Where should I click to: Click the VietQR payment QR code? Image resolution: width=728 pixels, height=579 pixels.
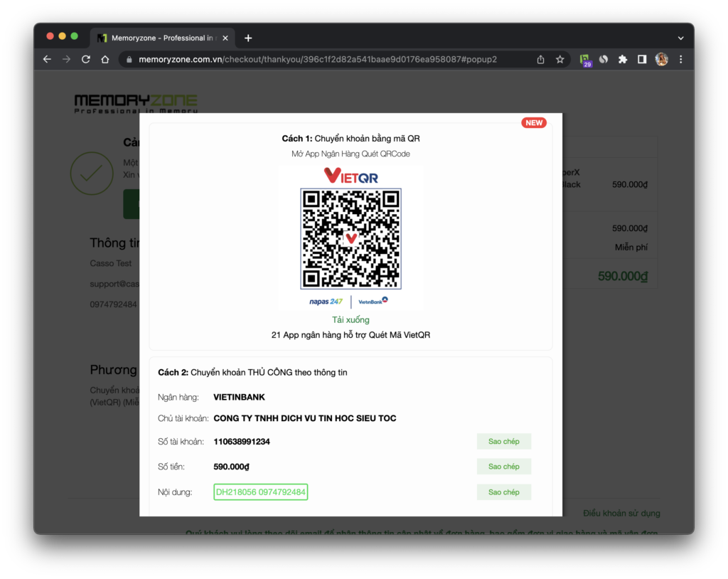351,239
